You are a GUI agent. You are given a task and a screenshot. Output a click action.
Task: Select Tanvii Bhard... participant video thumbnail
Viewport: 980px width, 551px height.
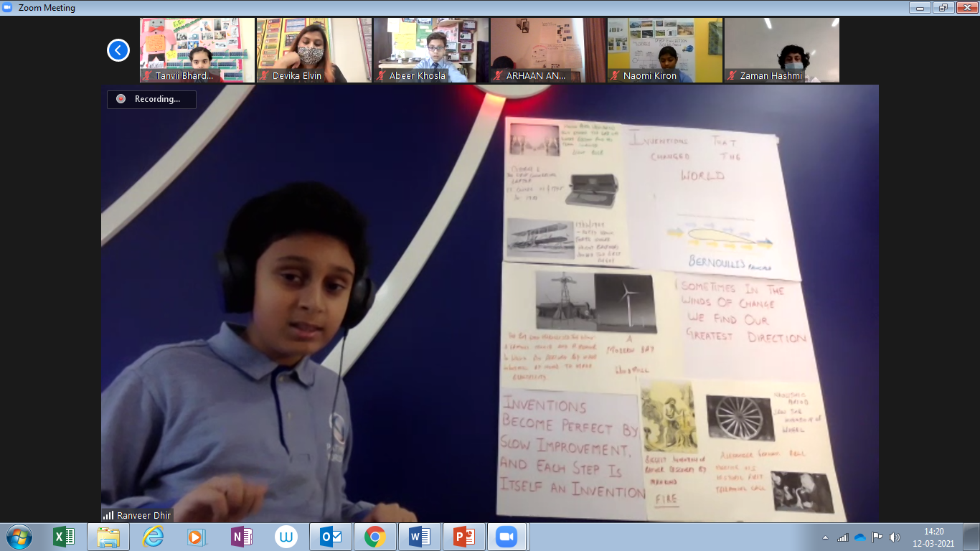pos(197,50)
